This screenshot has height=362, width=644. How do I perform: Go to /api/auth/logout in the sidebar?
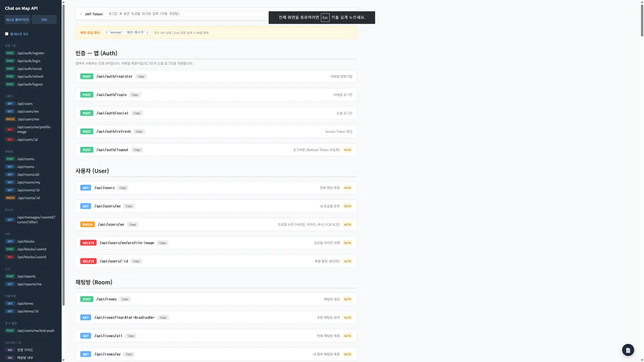click(30, 84)
